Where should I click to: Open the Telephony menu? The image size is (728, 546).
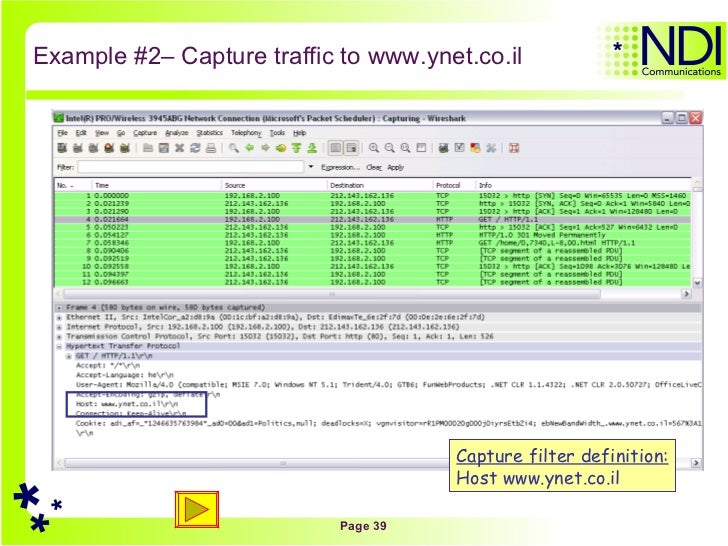[246, 133]
